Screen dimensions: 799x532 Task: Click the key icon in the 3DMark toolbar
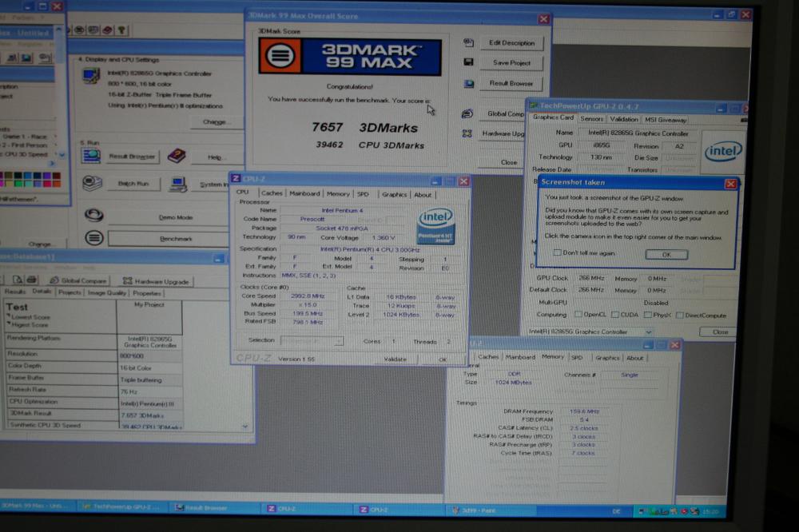pos(121,30)
